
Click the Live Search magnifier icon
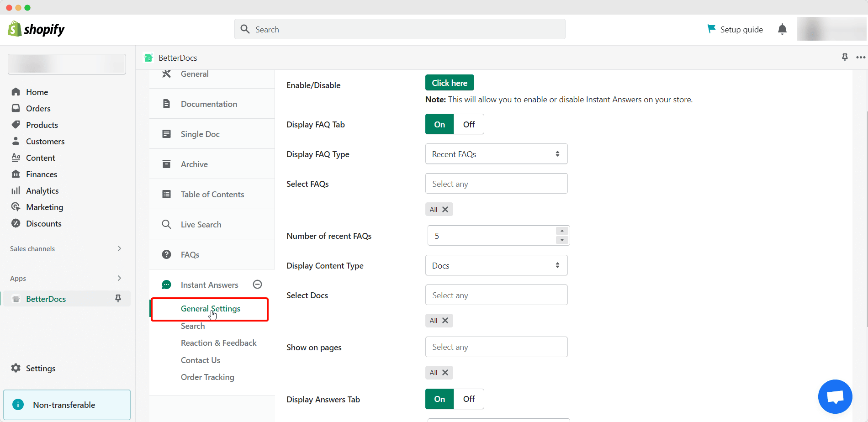pyautogui.click(x=167, y=224)
